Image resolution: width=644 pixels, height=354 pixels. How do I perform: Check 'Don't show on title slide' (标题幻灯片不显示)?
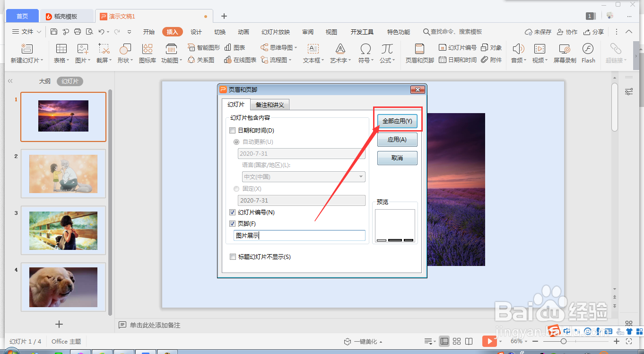coord(232,257)
